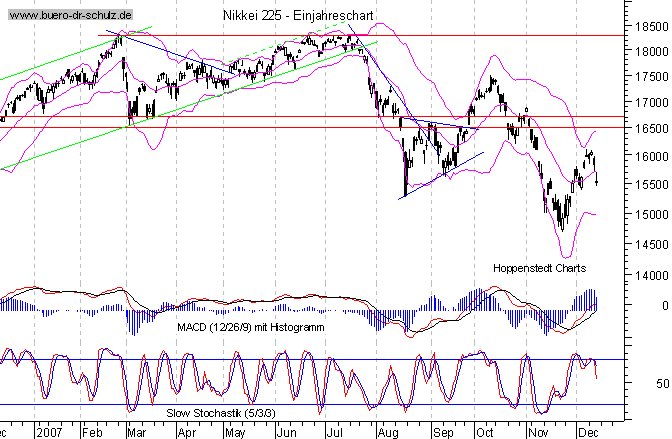Select the Dec label at right of time axis
The height and width of the screenshot is (439, 672).
point(590,432)
